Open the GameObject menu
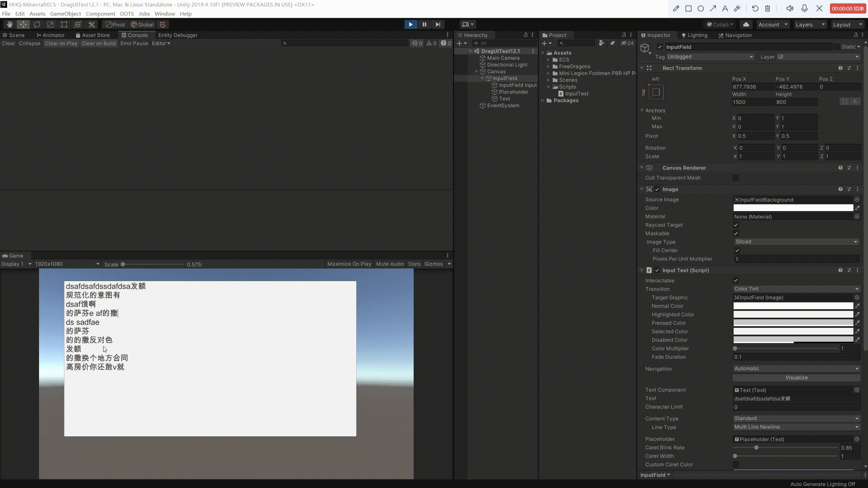The width and height of the screenshot is (868, 488). [65, 14]
